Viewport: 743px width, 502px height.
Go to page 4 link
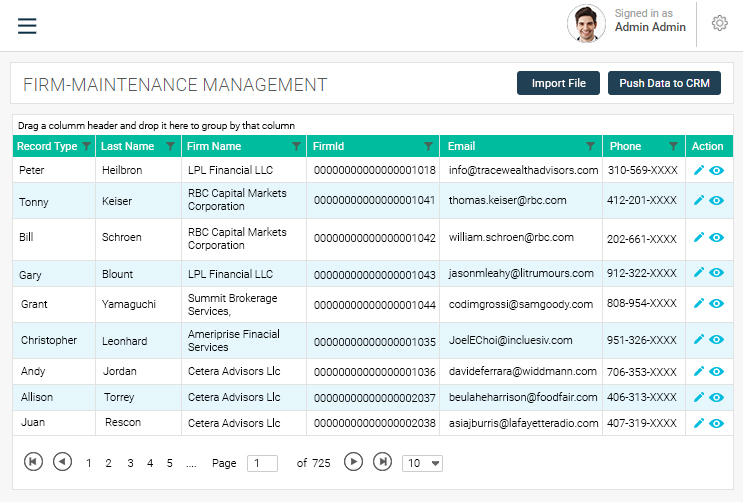click(x=150, y=463)
